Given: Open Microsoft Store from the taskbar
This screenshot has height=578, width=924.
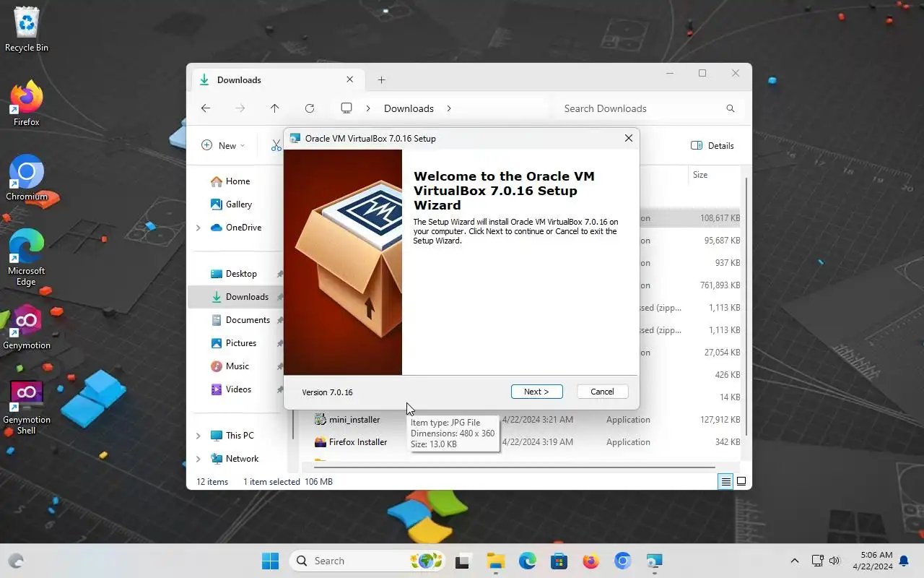Looking at the screenshot, I should 559,561.
